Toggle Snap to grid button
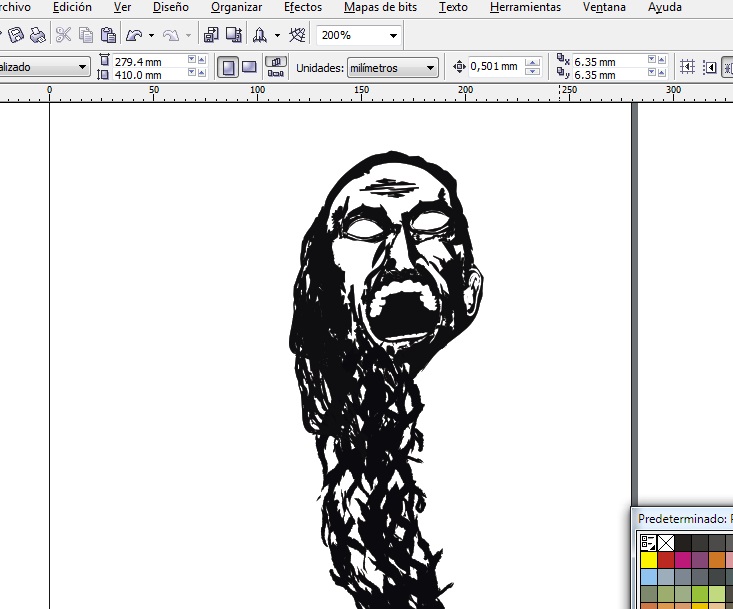This screenshot has height=609, width=733. (x=687, y=67)
